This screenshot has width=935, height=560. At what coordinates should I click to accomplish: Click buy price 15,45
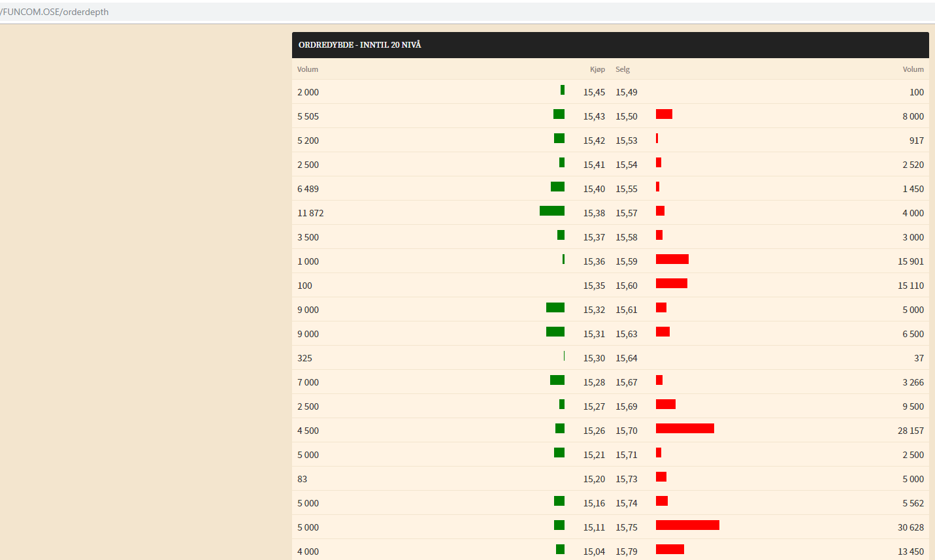[594, 92]
